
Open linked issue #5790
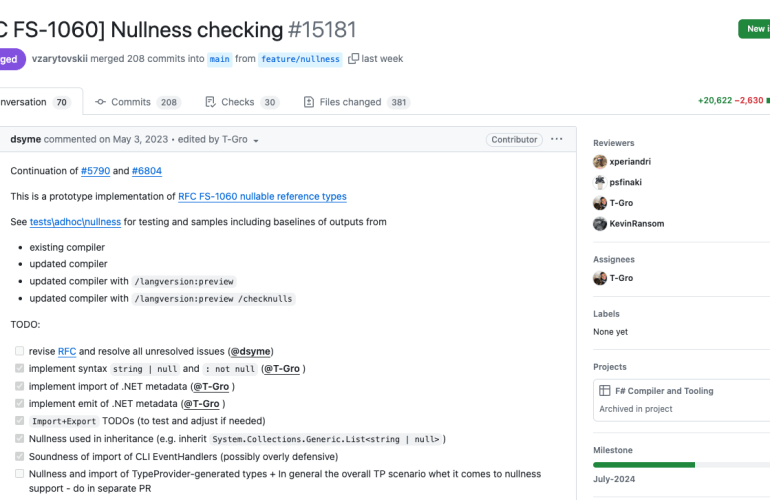pos(95,171)
